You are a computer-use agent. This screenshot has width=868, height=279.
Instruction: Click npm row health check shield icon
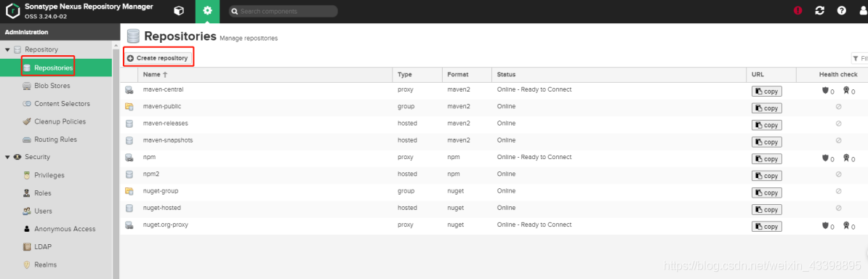click(825, 158)
